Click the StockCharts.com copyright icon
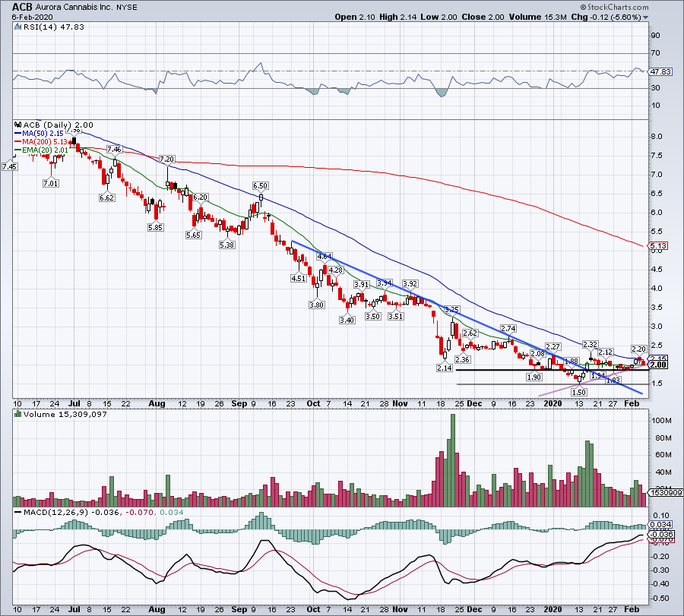The width and height of the screenshot is (684, 616). 584,8
